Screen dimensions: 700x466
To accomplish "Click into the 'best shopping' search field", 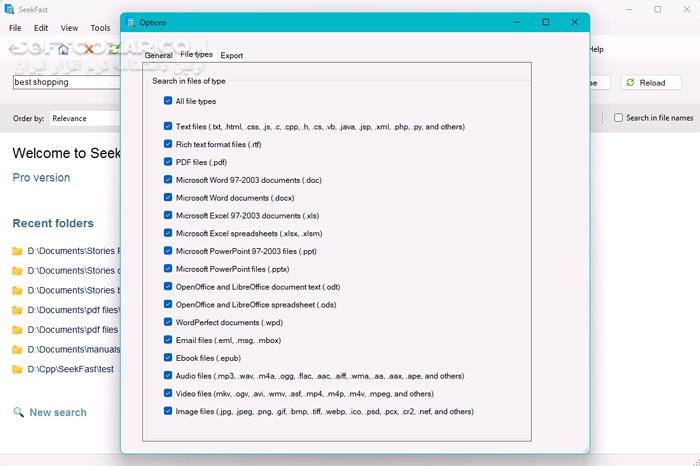I will tap(67, 82).
